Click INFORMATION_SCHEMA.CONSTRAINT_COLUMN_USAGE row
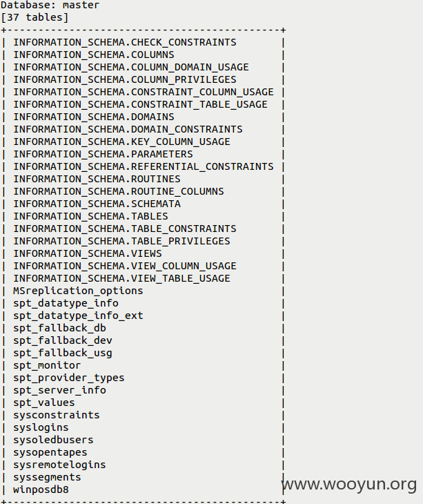 144,93
